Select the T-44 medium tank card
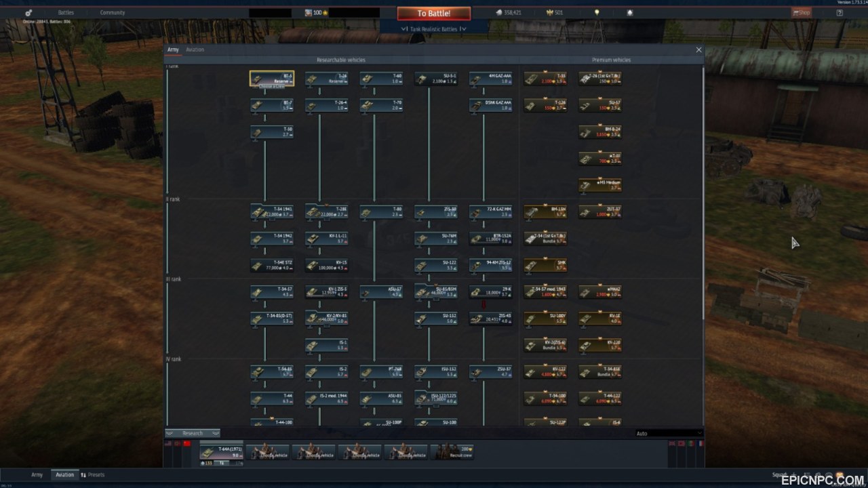Screen dimensions: 868x488 272,398
